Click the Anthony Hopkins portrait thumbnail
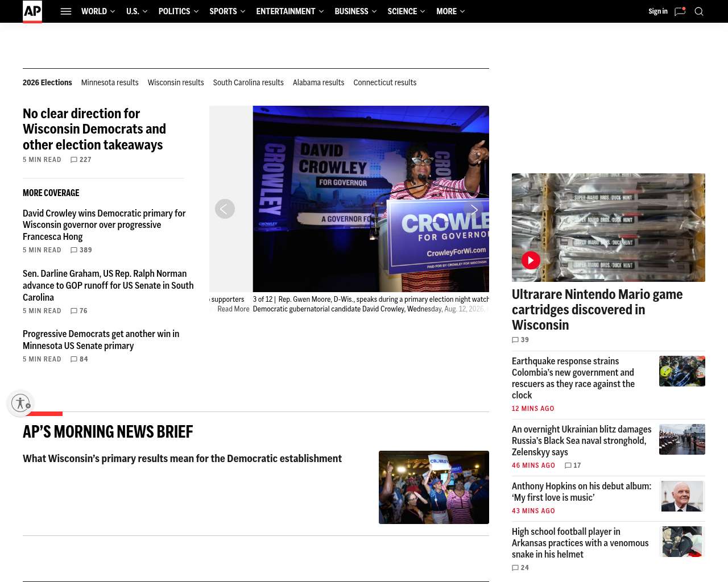 click(682, 496)
